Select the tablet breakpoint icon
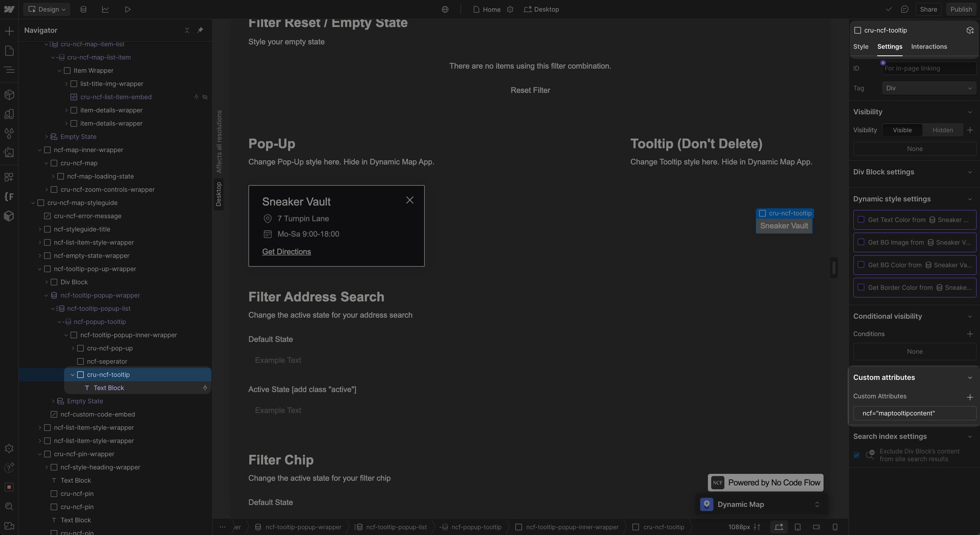 pos(798,527)
